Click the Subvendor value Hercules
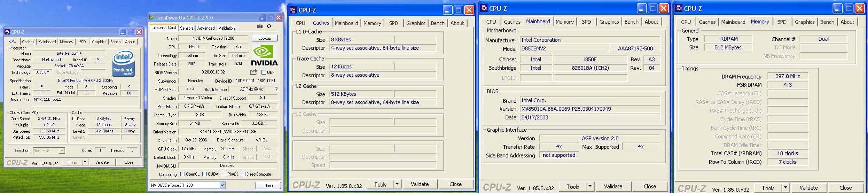This screenshot has width=868, height=193. tap(195, 81)
